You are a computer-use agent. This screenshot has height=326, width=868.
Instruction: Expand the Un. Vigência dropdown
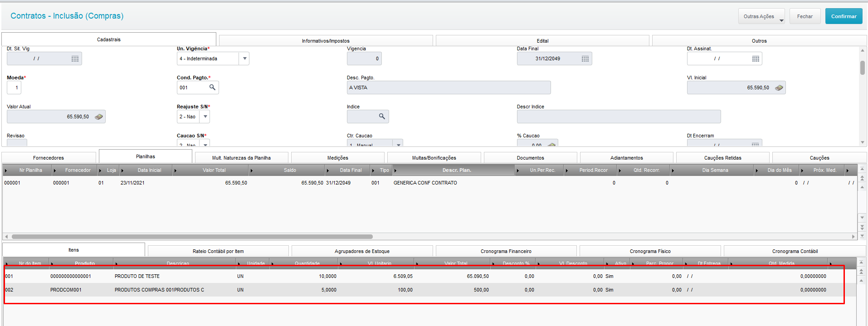tap(244, 58)
